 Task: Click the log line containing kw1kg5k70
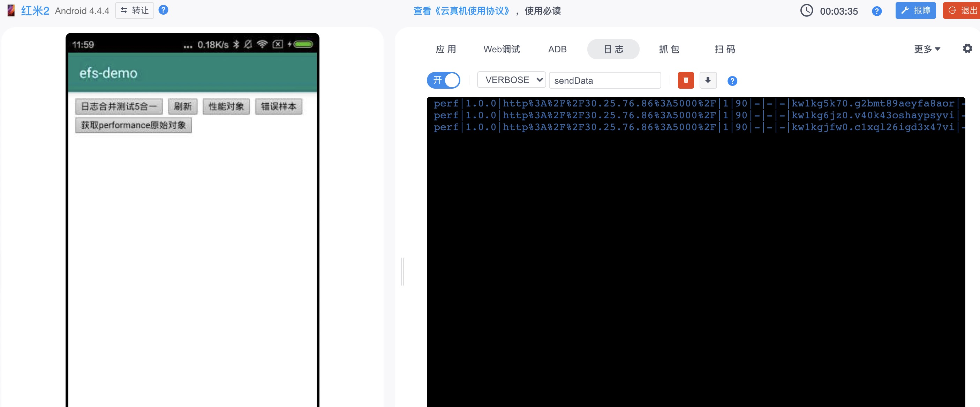point(699,103)
